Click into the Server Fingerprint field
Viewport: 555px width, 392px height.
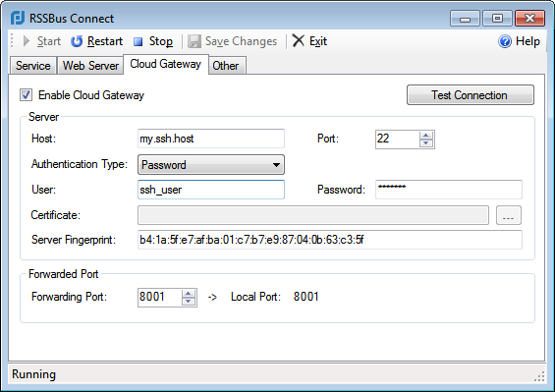pyautogui.click(x=329, y=240)
